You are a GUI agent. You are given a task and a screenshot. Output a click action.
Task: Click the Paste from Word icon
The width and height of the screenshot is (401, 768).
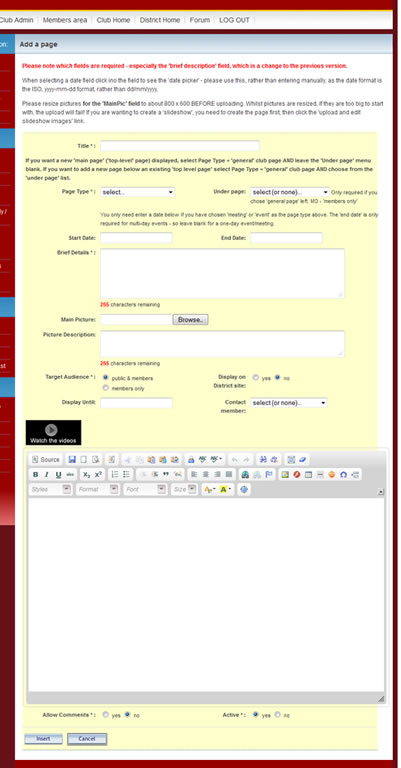pyautogui.click(x=175, y=460)
